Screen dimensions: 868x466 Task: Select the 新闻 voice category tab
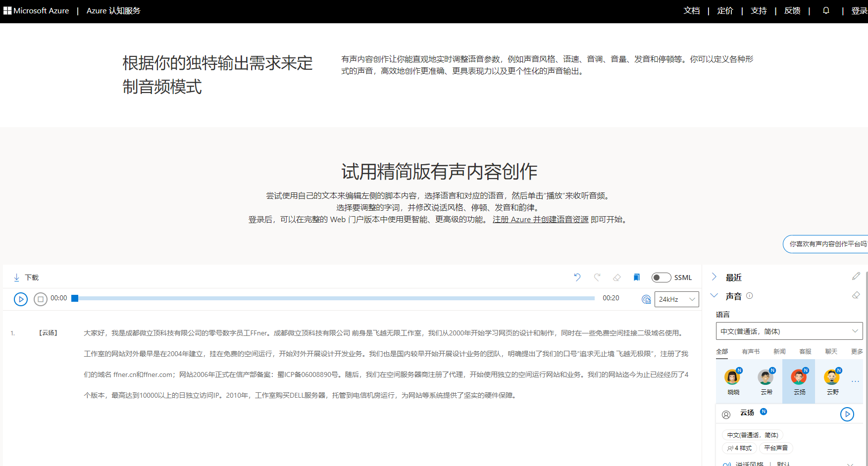click(779, 351)
